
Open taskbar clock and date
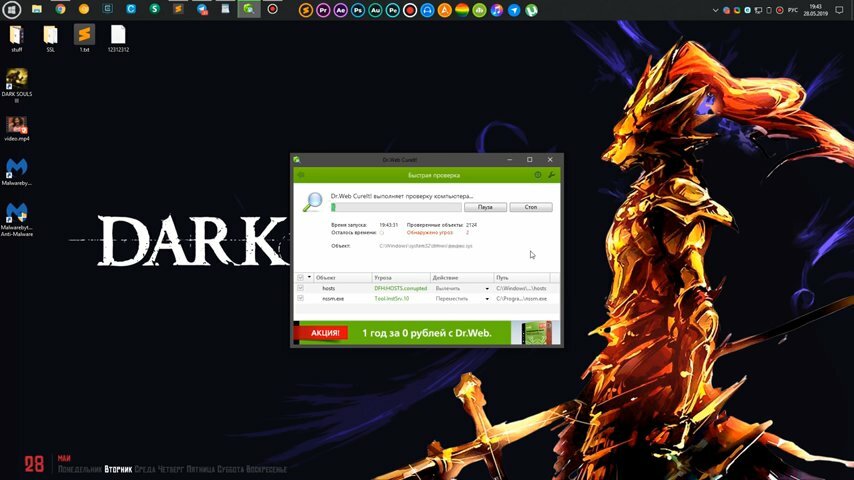tap(815, 10)
